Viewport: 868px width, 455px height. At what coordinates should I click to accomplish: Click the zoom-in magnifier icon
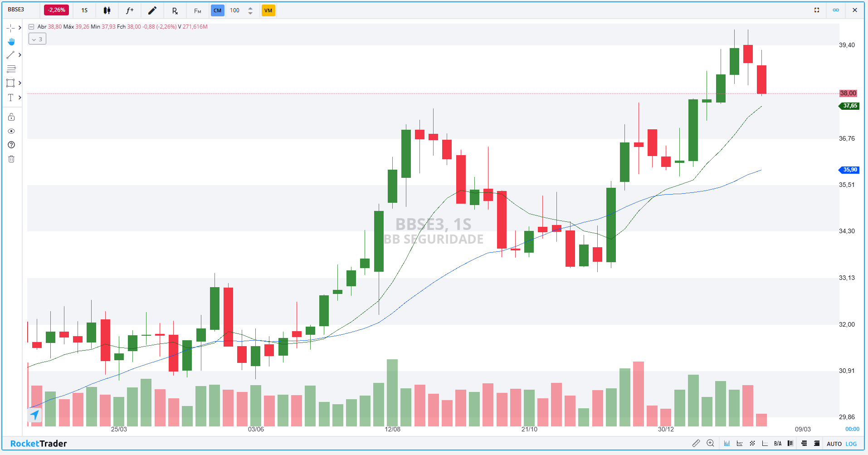[711, 443]
